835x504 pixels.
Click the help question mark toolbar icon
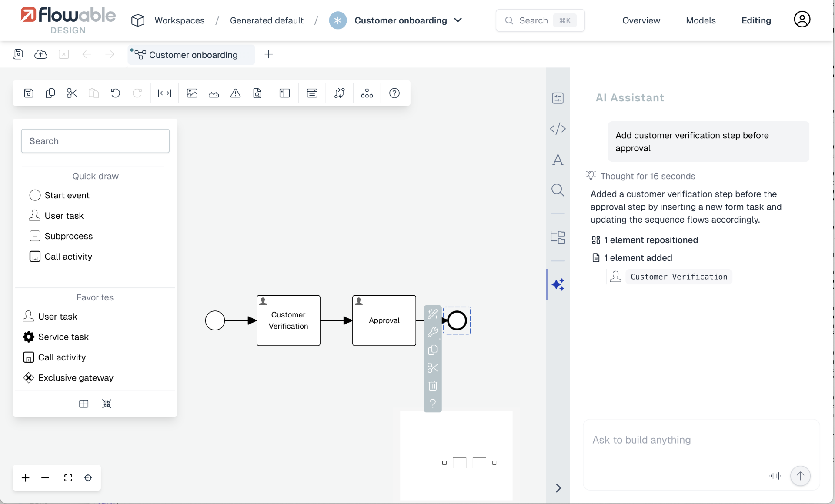click(394, 93)
